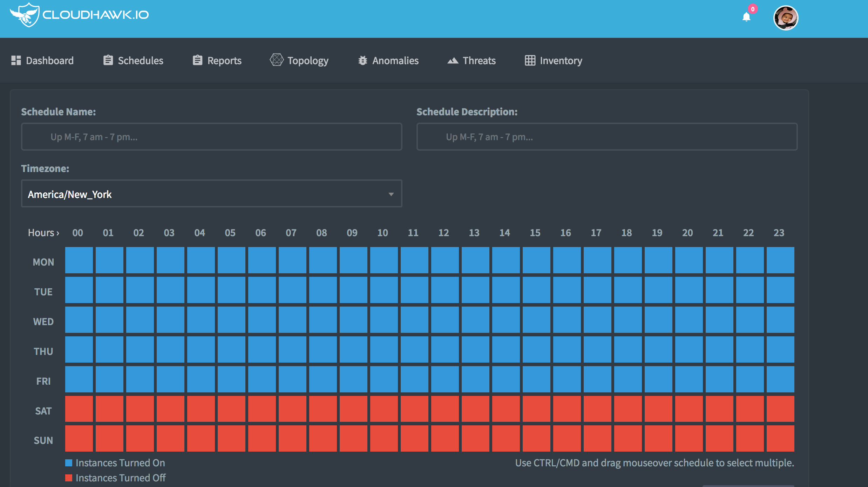
Task: Expand the Hours header arrow
Action: point(57,233)
